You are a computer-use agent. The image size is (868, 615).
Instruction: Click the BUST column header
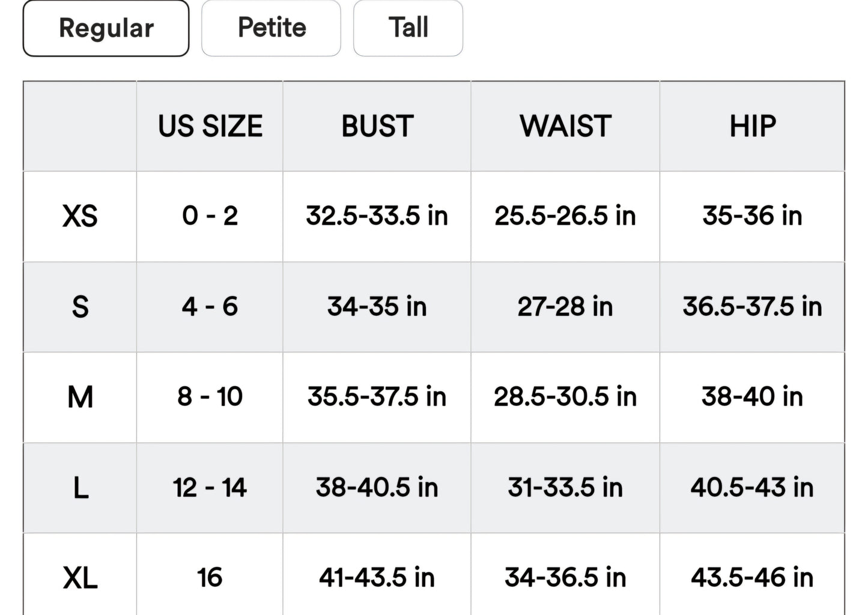pyautogui.click(x=377, y=126)
